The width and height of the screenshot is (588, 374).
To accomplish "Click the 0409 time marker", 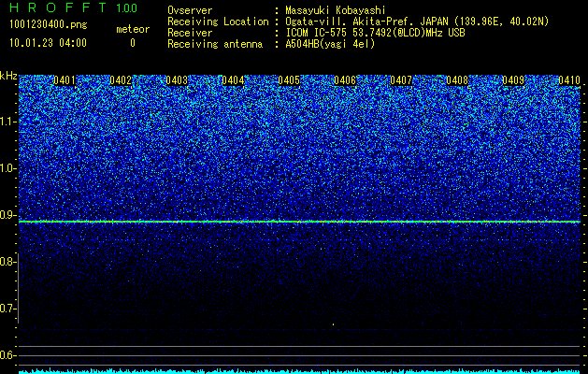I will [x=513, y=80].
